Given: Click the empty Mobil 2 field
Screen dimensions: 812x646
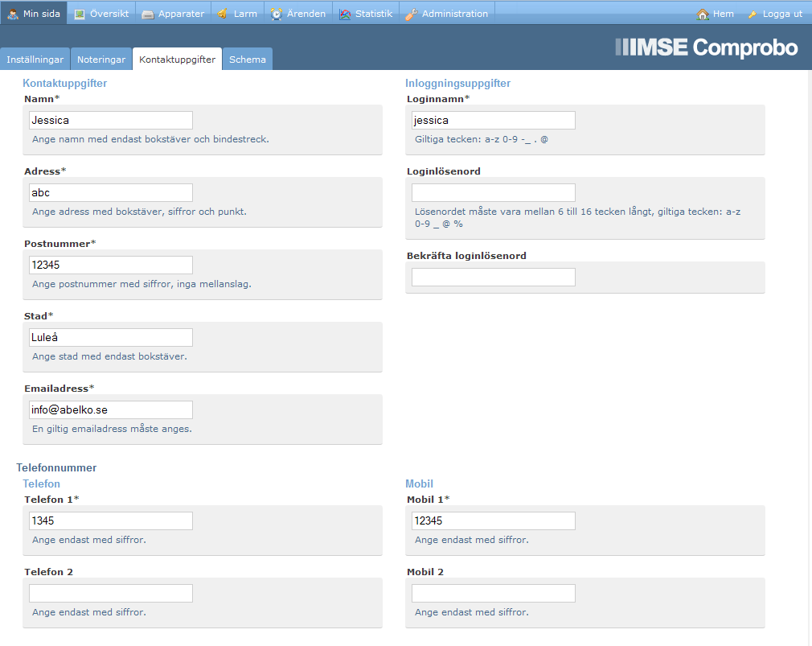Looking at the screenshot, I should (x=494, y=593).
